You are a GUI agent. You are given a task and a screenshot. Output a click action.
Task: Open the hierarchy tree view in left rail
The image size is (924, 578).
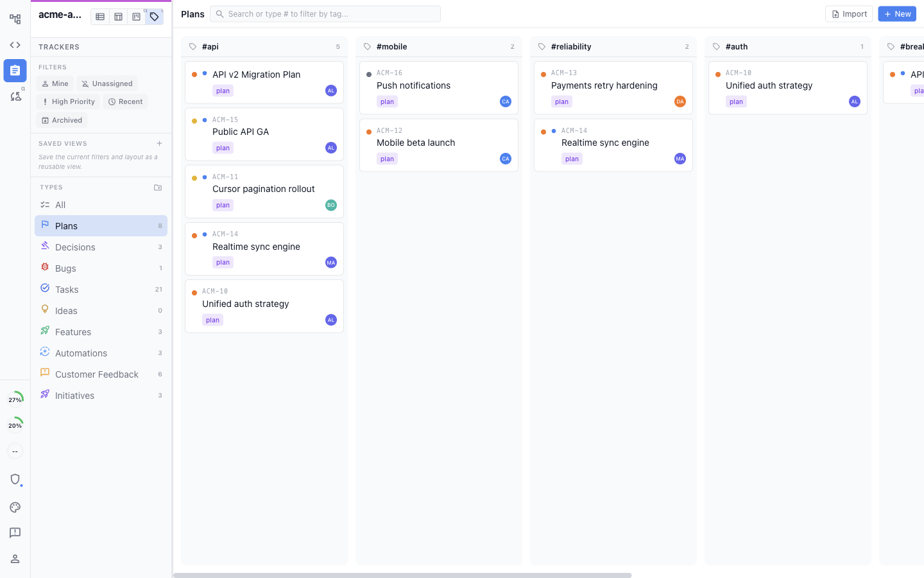15,19
